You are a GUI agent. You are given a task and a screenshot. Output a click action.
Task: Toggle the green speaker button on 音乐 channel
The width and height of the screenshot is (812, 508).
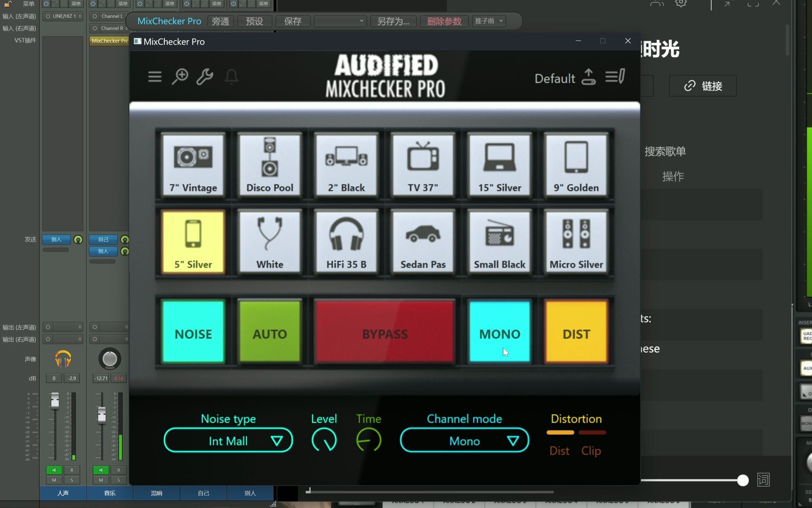tap(101, 470)
